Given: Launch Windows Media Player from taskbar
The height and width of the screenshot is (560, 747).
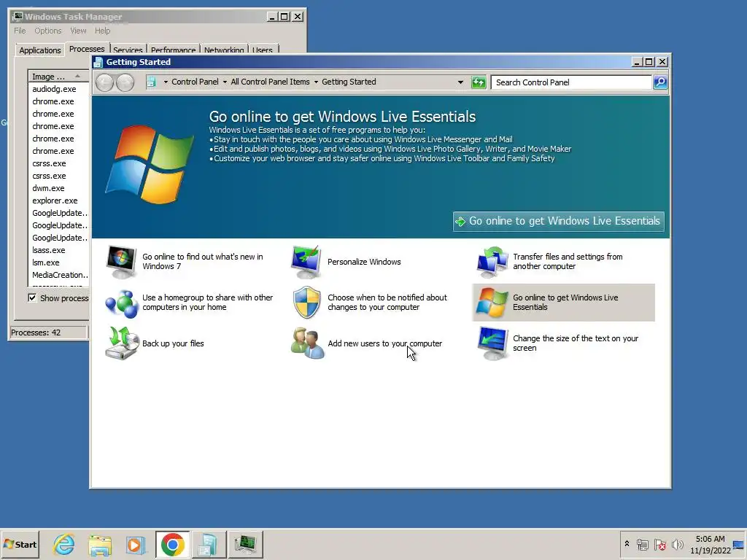Looking at the screenshot, I should tap(135, 545).
